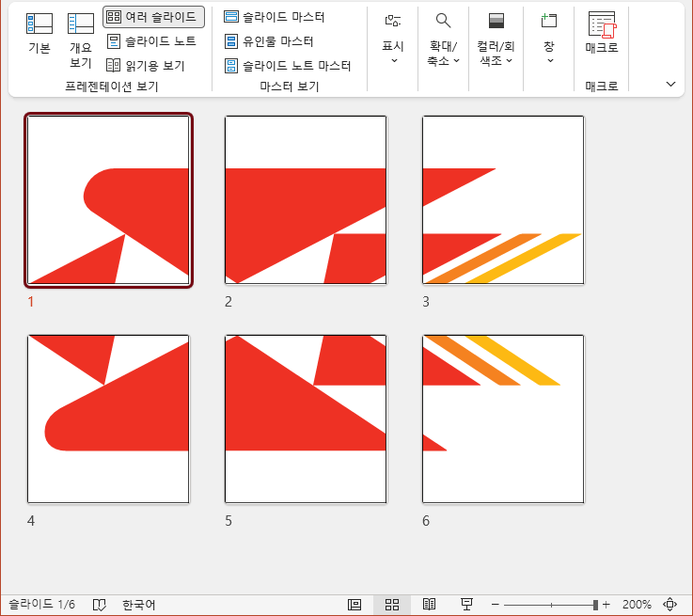Click Reading View icon in status bar
This screenshot has width=693, height=616.
tap(429, 605)
